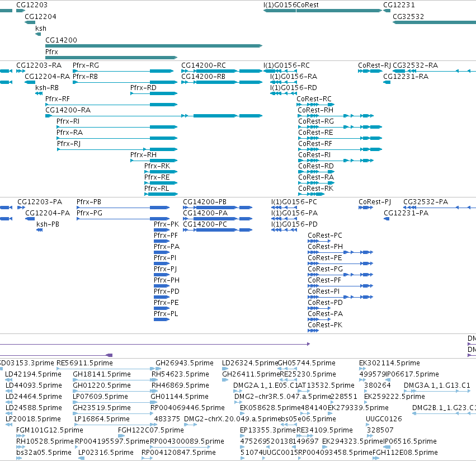
Task: Click transcript label CG12231-RA
Action: click(406, 77)
